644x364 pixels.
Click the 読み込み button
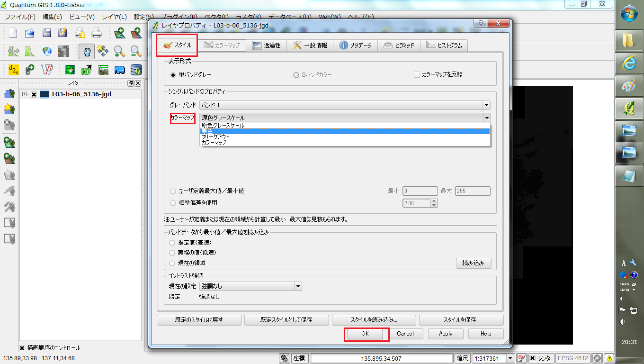pos(474,263)
